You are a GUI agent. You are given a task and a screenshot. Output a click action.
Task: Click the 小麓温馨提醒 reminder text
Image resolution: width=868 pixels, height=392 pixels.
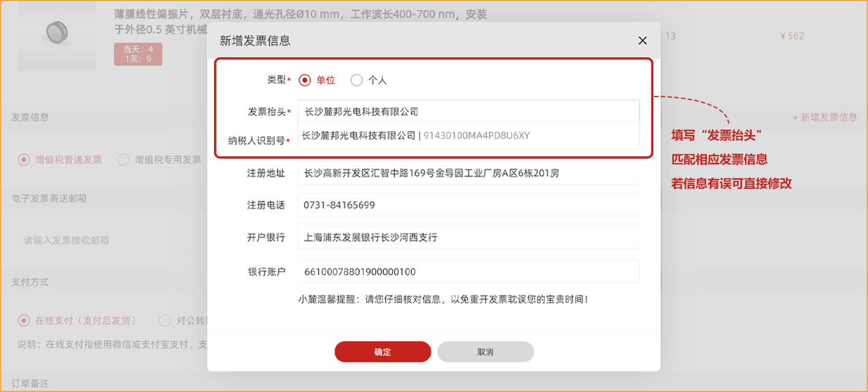click(442, 299)
